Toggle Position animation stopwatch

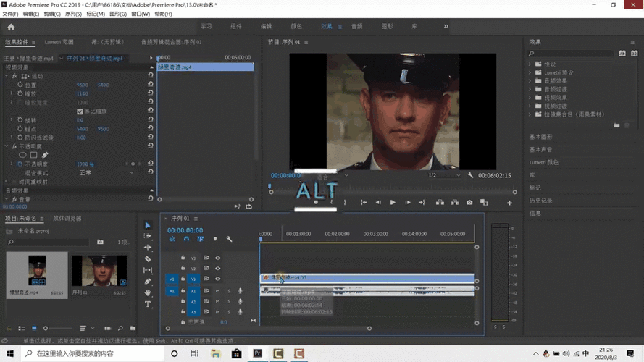point(20,85)
